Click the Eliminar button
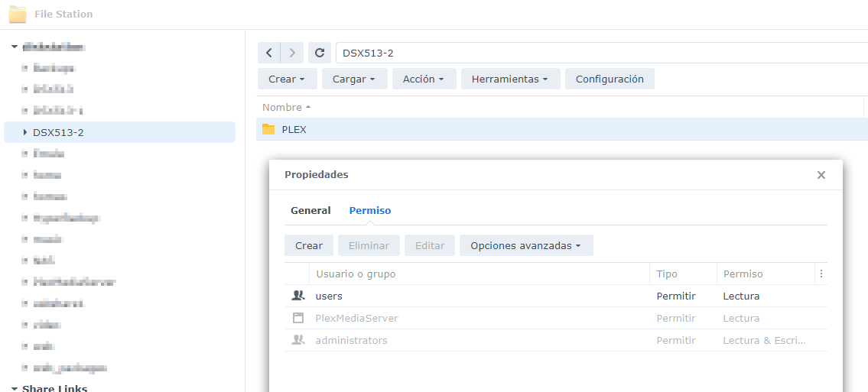This screenshot has height=392, width=868. 369,245
